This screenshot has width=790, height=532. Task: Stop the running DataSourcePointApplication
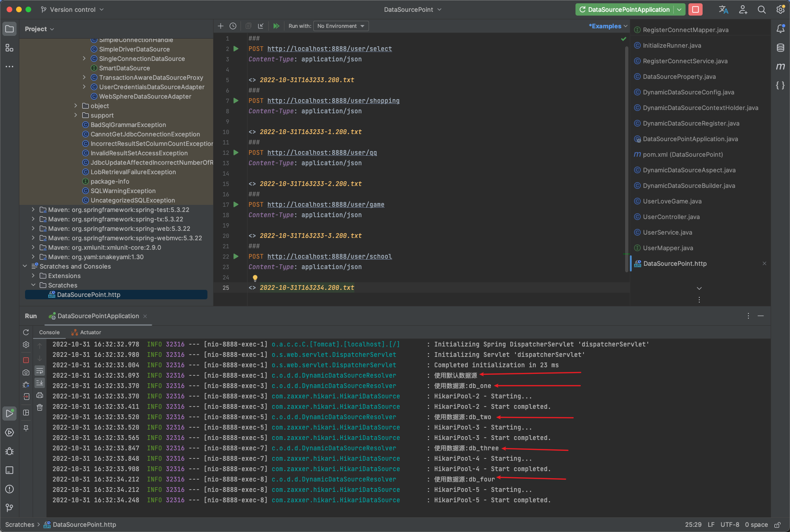695,9
